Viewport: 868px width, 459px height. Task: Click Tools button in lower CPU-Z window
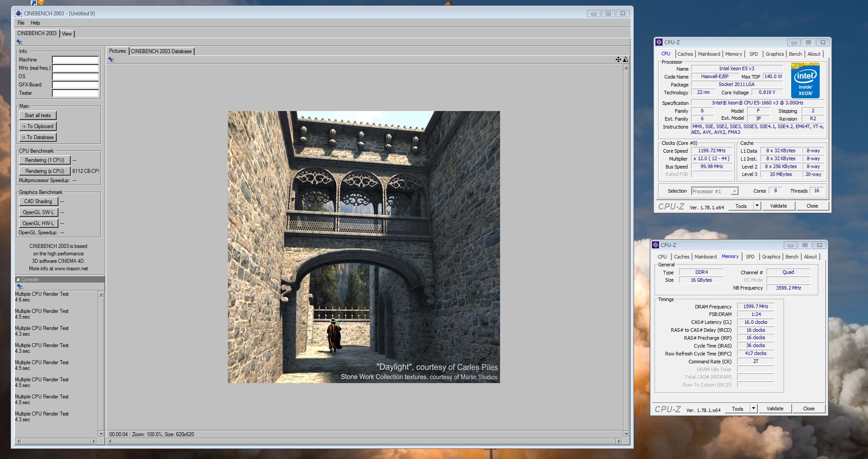click(738, 409)
